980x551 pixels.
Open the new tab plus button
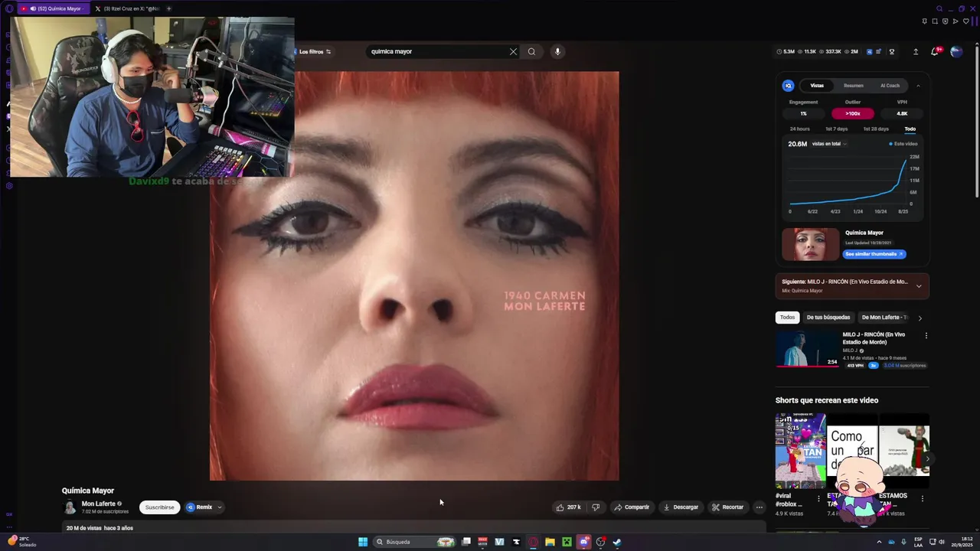[x=168, y=8]
